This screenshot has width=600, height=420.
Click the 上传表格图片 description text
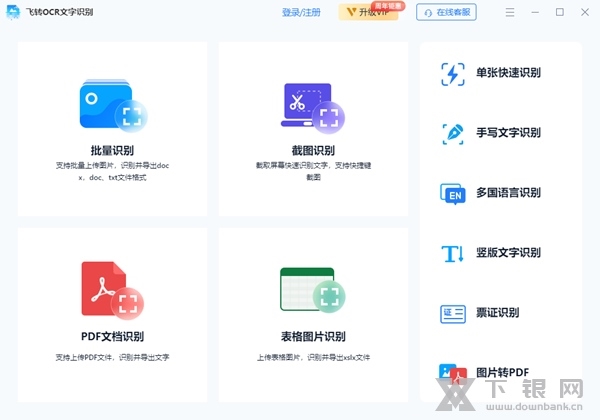[x=313, y=357]
